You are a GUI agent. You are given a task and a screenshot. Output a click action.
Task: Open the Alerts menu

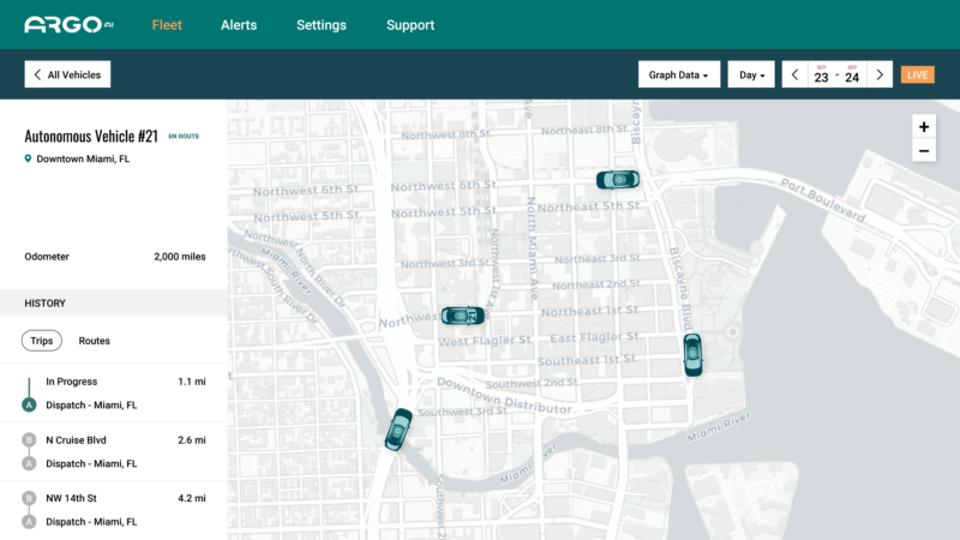239,25
